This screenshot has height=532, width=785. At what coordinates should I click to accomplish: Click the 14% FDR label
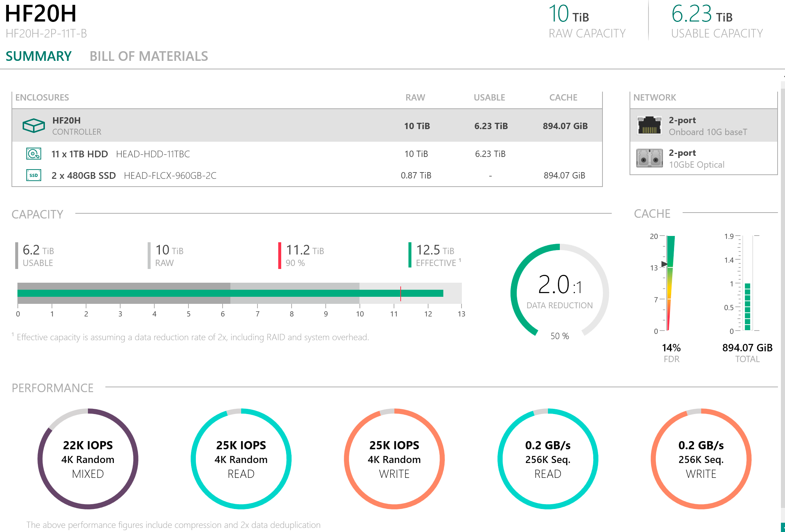pos(671,353)
